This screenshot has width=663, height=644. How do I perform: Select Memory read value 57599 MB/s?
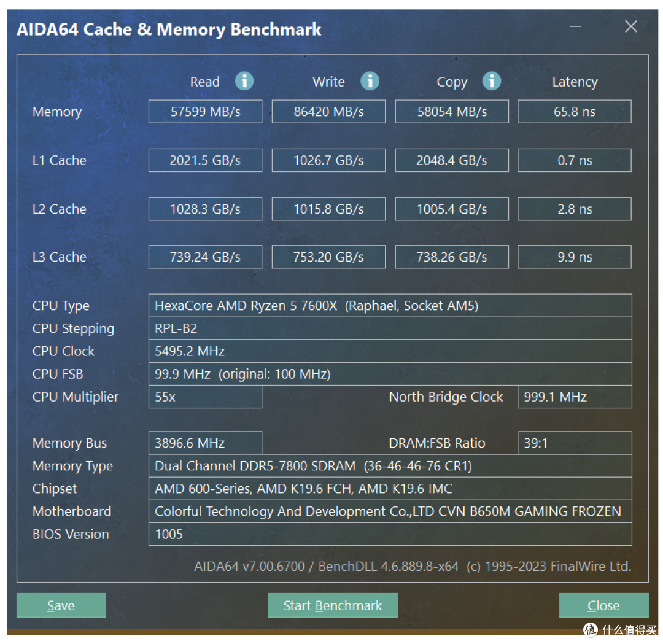205,112
